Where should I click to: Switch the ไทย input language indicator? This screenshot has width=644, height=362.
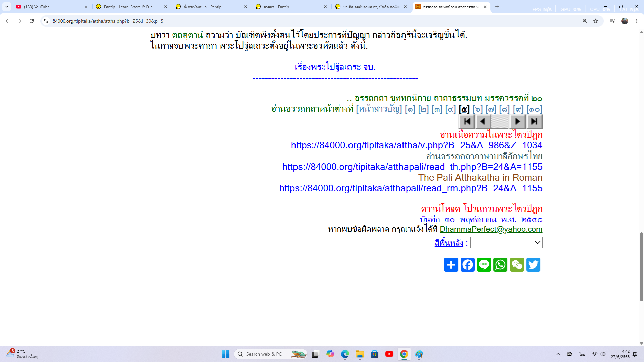coord(582,354)
